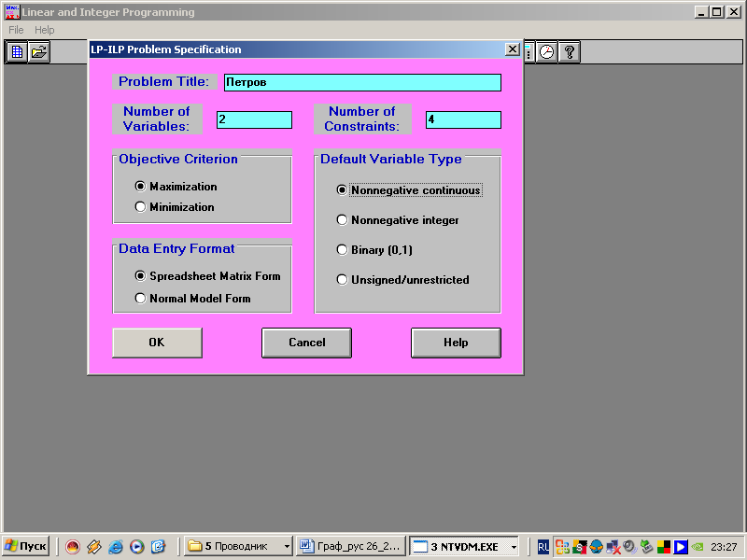Close the LP-ILP Problem Specification dialog
The width and height of the screenshot is (747, 560).
(512, 49)
